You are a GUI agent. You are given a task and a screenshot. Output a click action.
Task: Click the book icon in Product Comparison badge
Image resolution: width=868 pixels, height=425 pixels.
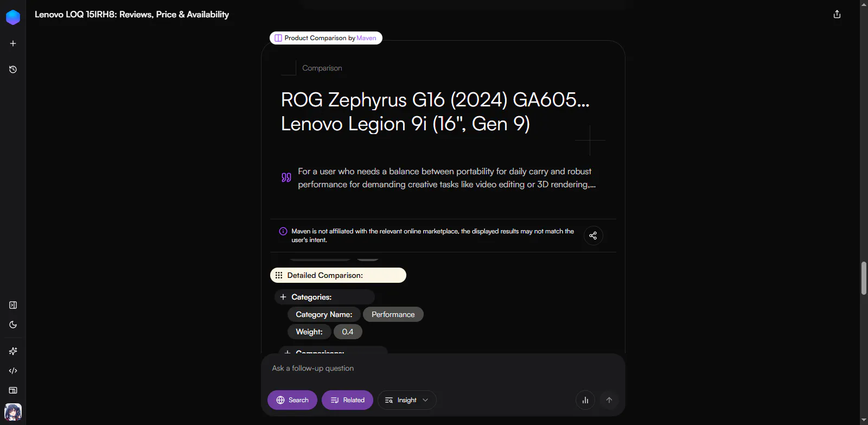[x=278, y=38]
